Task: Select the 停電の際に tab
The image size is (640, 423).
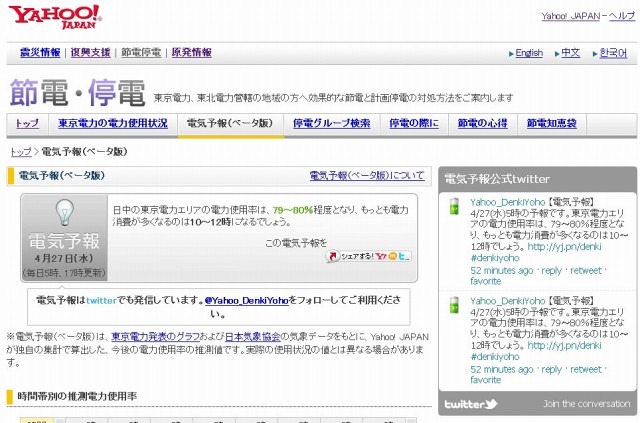Action: coord(414,123)
